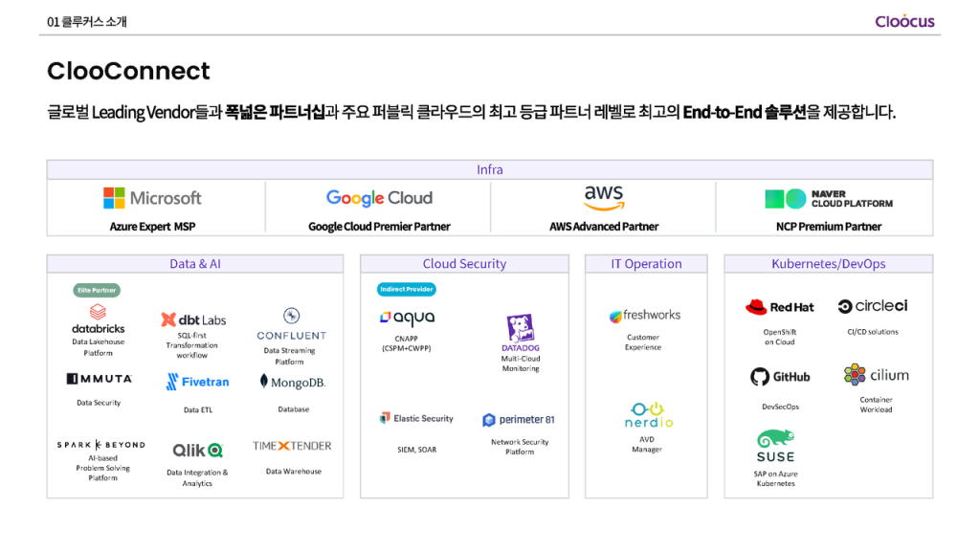
Task: Click the 'Data Warehouse' caption
Action: coord(294,472)
